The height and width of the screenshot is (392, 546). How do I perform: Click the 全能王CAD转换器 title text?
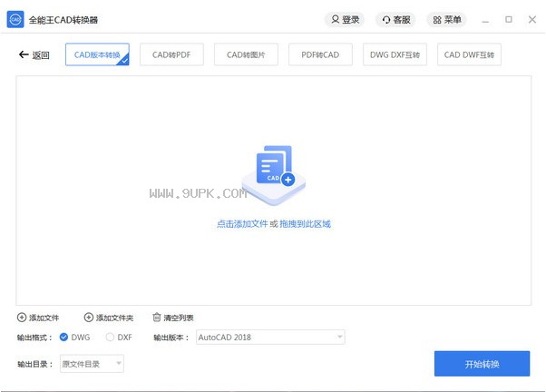pyautogui.click(x=63, y=20)
